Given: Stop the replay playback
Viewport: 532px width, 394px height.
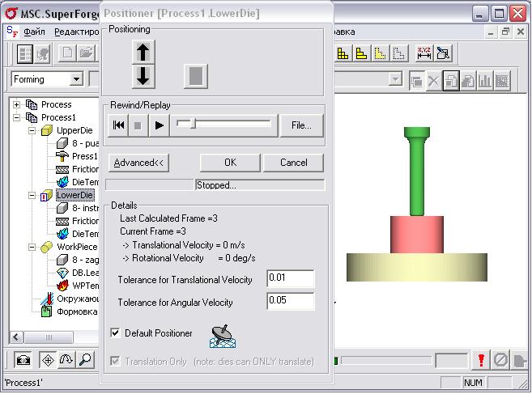Looking at the screenshot, I should [x=138, y=125].
